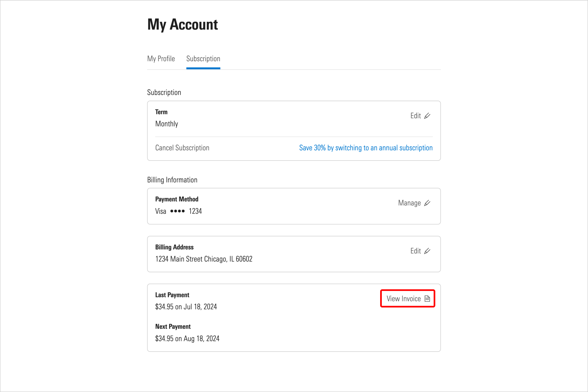This screenshot has height=392, width=588.
Task: Click the invoice document icon
Action: pyautogui.click(x=427, y=298)
